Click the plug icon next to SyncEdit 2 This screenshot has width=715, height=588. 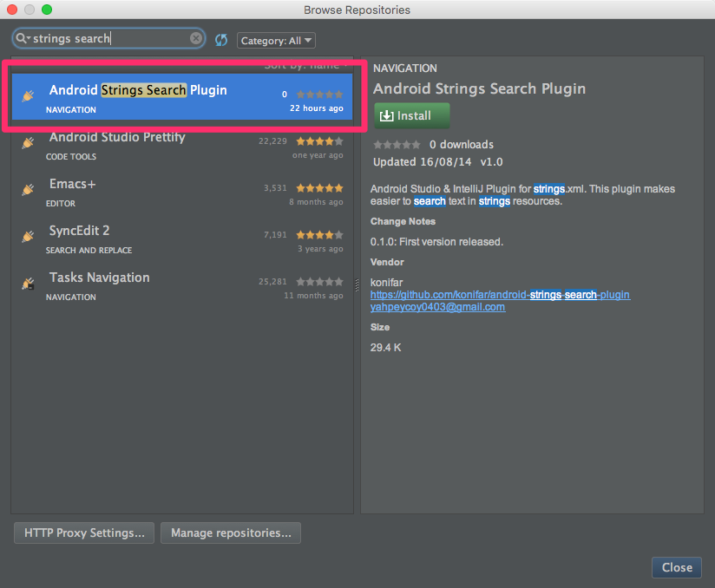(29, 236)
